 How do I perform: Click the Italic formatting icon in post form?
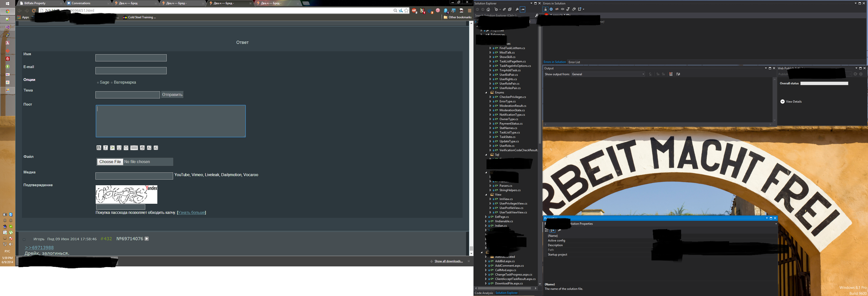click(106, 148)
